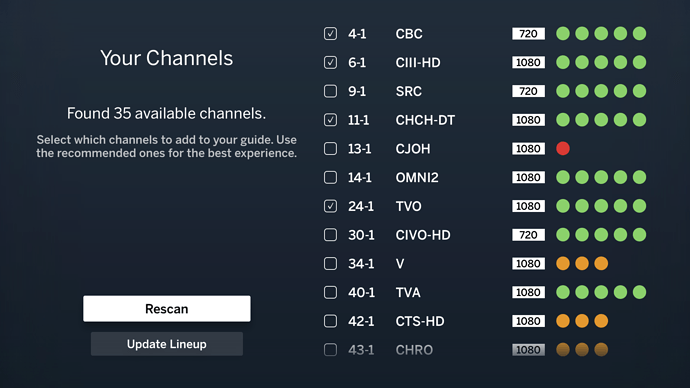Click the Rescan button
690x388 pixels.
click(x=167, y=308)
